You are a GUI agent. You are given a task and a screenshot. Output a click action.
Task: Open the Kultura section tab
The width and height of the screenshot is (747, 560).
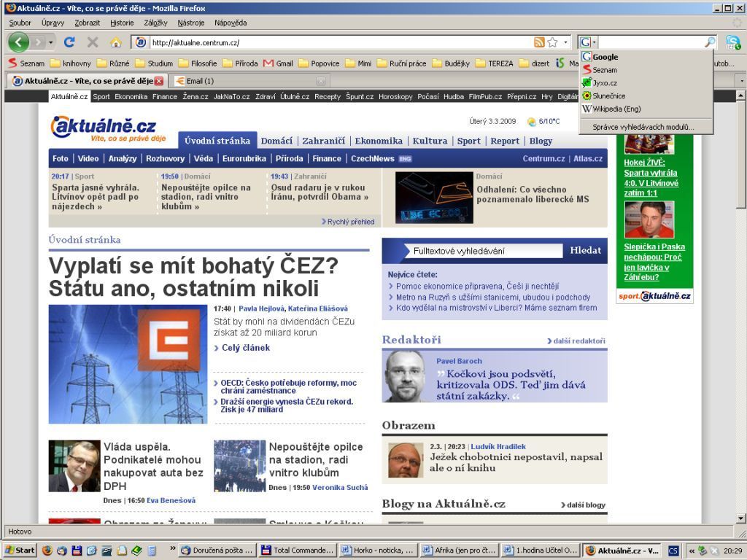coord(430,141)
